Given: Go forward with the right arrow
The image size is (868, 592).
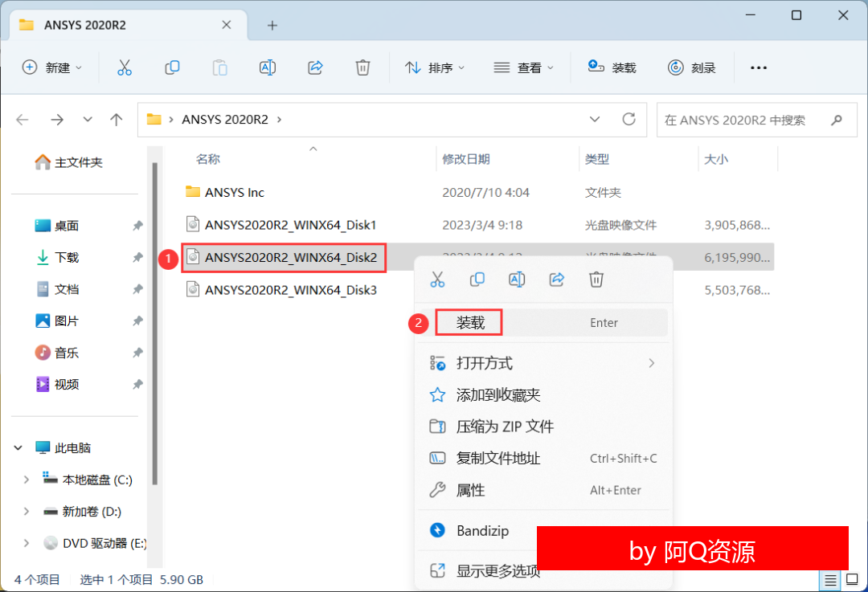Looking at the screenshot, I should click(57, 120).
